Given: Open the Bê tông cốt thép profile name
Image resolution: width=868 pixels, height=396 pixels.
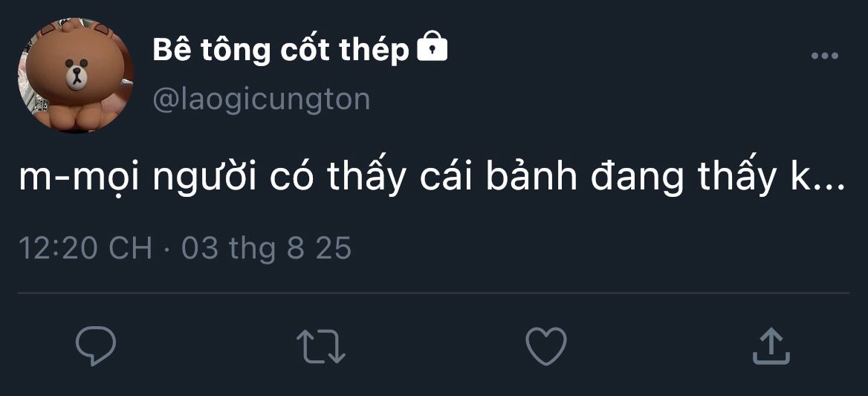Looking at the screenshot, I should point(280,51).
